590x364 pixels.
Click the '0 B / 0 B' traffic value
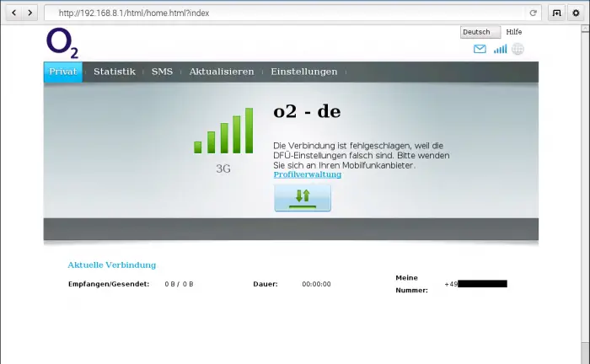(x=179, y=284)
